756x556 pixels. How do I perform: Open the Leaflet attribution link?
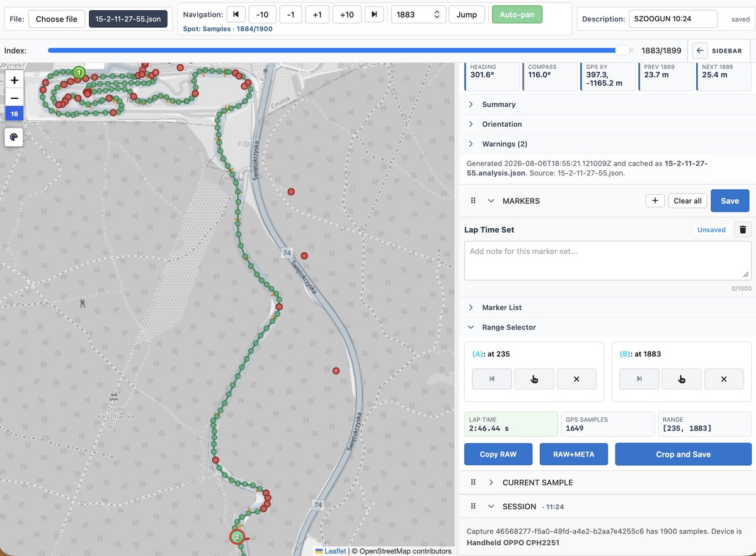coord(331,551)
